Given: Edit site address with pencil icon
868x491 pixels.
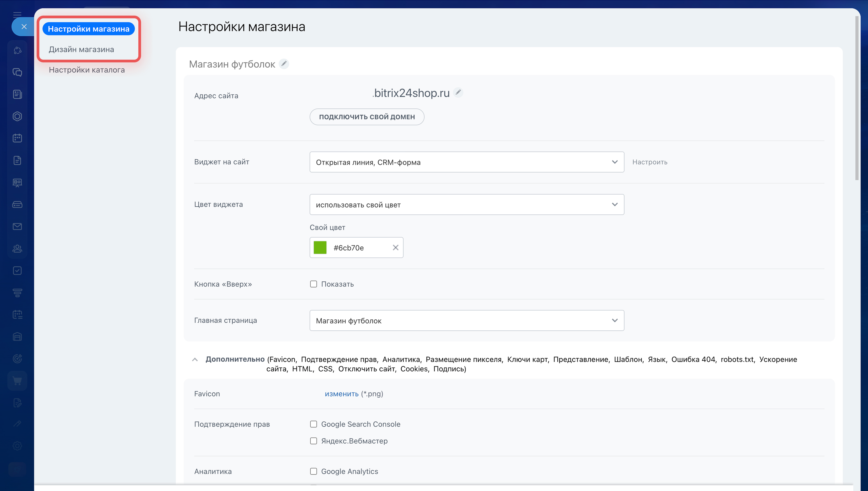Looking at the screenshot, I should (458, 92).
